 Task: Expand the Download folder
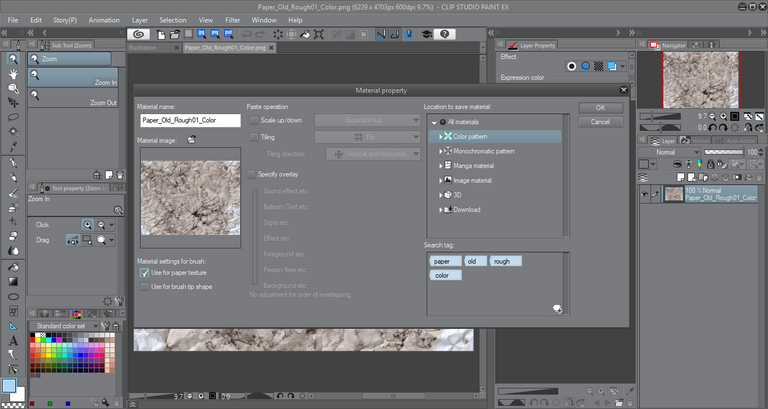click(440, 210)
